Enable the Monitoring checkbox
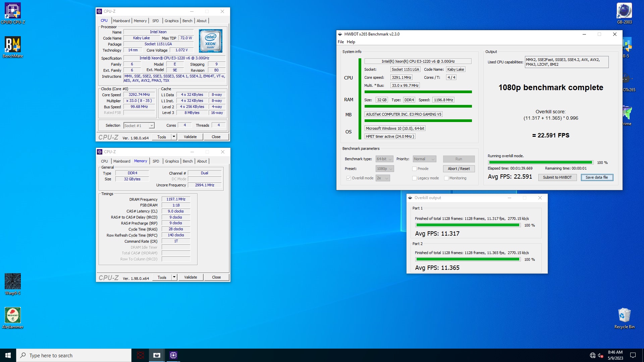Viewport: 644px width, 362px height. (446, 178)
